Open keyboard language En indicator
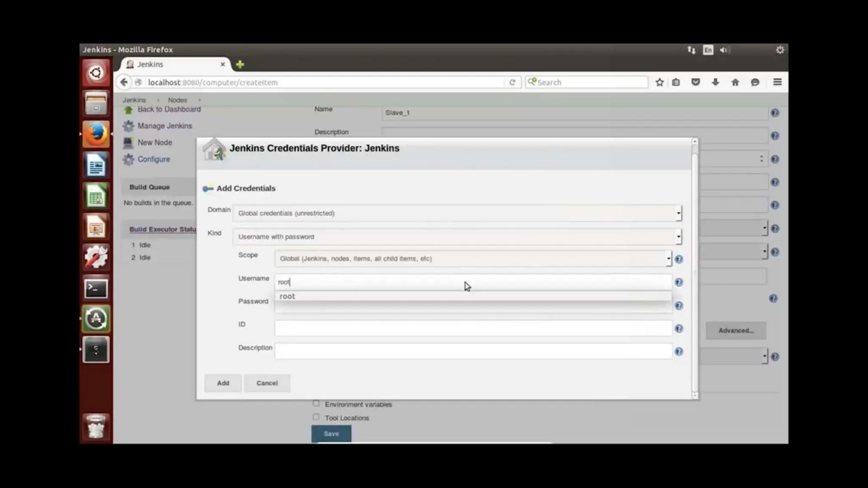 (708, 50)
